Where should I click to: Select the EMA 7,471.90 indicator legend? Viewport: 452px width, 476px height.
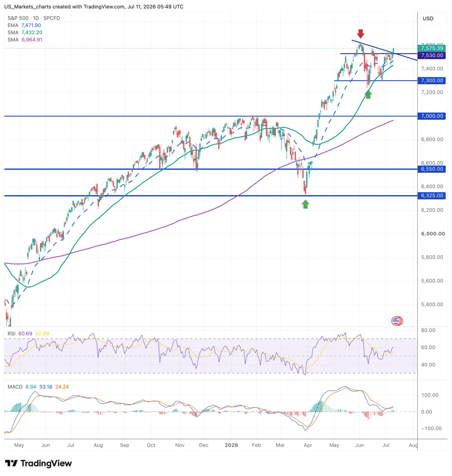tap(24, 25)
